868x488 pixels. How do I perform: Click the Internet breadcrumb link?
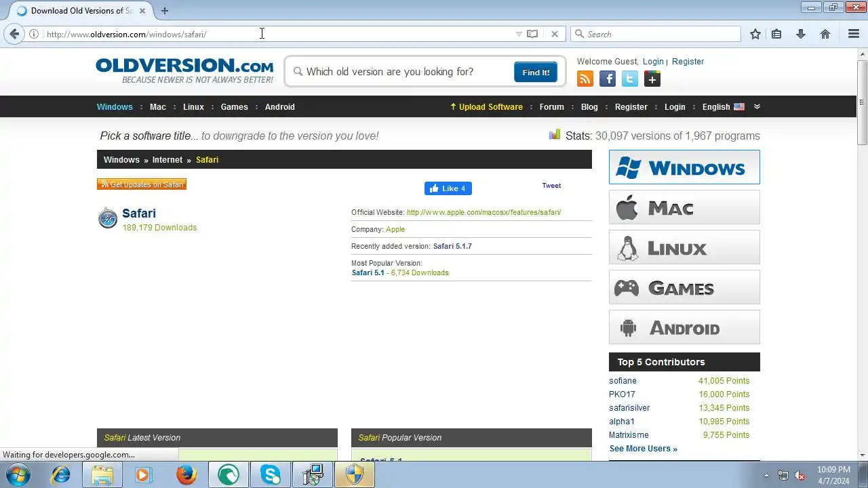click(x=167, y=160)
